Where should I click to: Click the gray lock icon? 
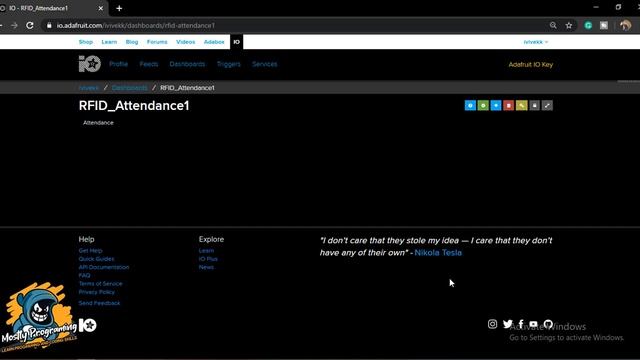point(534,106)
